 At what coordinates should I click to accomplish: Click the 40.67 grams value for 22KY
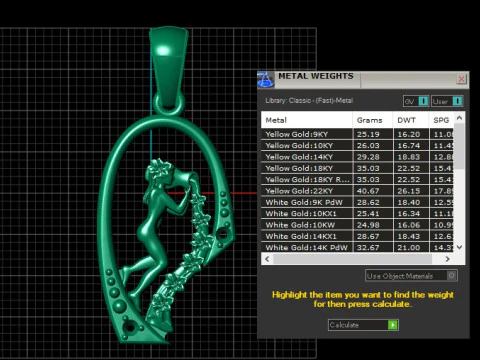click(368, 191)
